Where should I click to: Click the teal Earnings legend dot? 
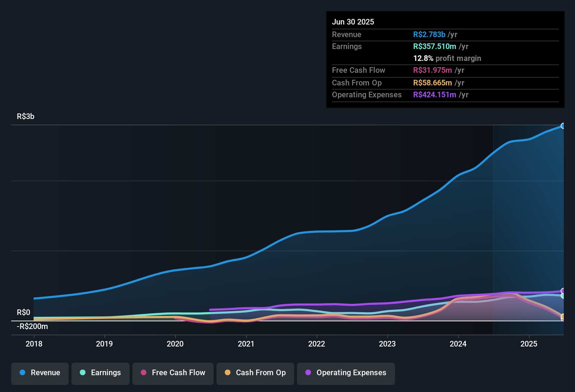pos(83,373)
